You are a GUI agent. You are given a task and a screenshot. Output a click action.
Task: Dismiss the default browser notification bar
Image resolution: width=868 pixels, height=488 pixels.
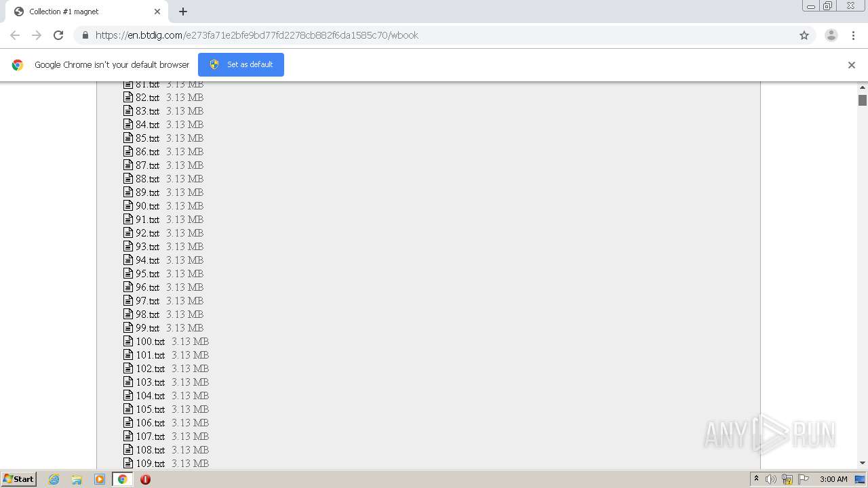coord(852,65)
